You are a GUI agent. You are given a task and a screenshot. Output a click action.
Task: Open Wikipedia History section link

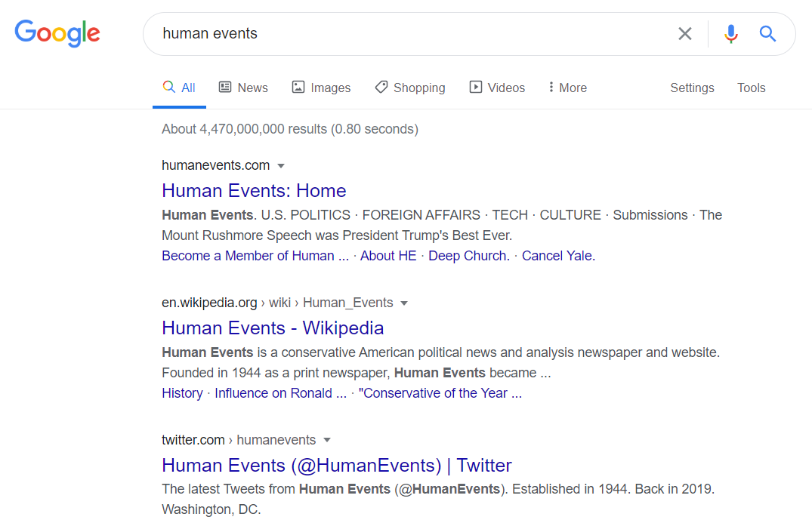tap(182, 393)
